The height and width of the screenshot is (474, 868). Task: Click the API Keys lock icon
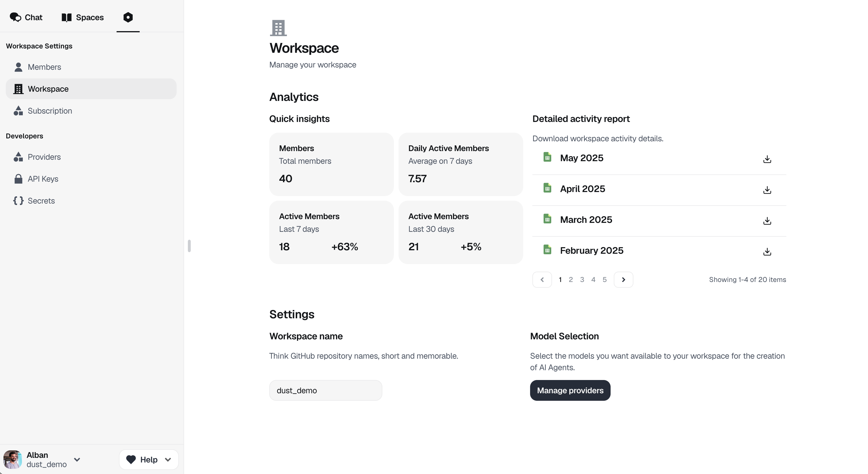[x=18, y=179]
